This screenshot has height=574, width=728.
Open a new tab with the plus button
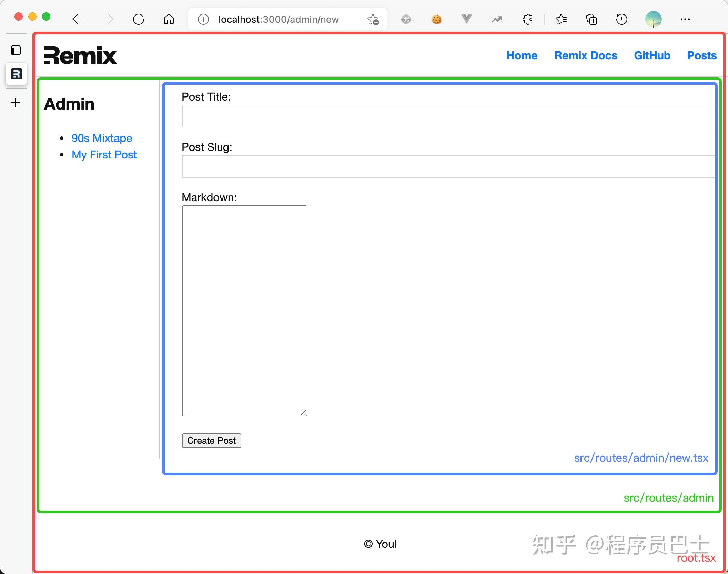tap(16, 102)
